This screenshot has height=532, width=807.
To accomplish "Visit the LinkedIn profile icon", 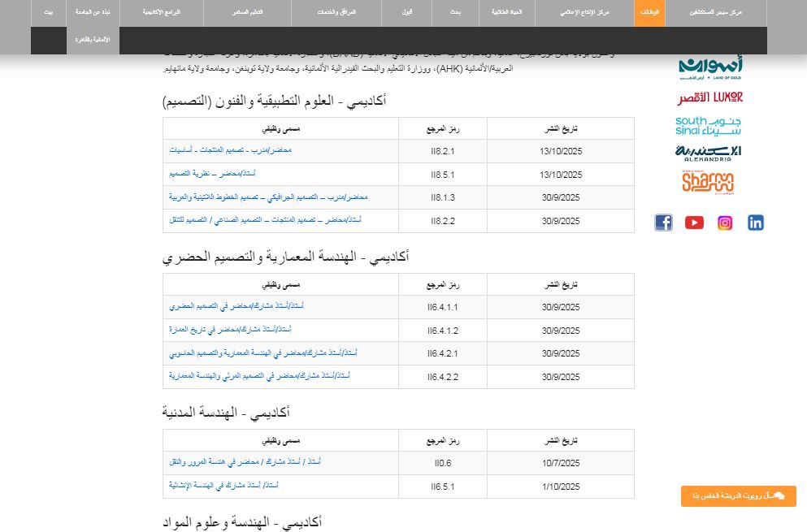I will (756, 223).
